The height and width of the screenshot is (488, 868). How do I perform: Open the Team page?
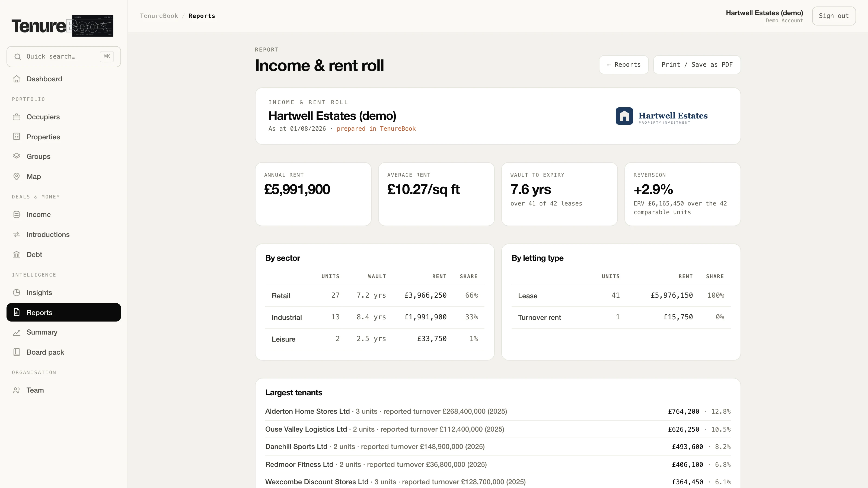click(x=64, y=390)
